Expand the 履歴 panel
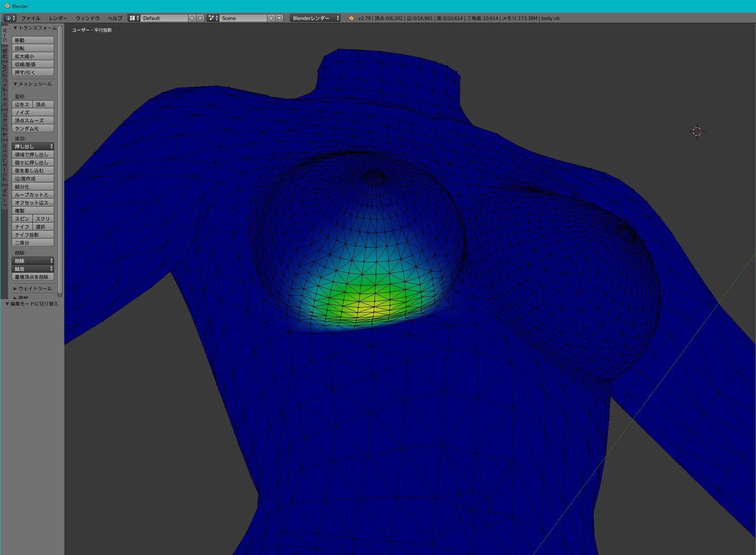The width and height of the screenshot is (756, 555). click(33, 298)
